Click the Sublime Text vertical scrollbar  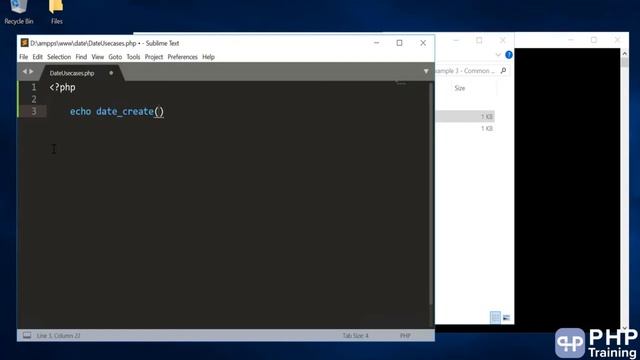431,194
